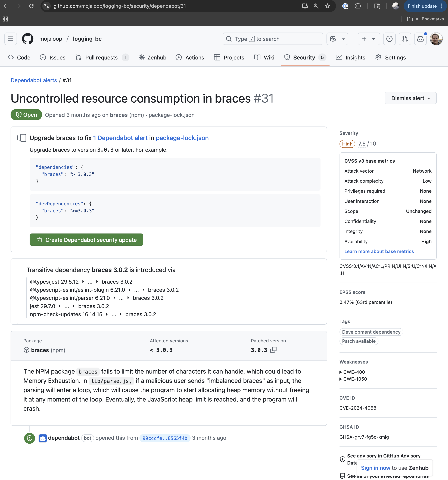Click Create Dependabot security update button

[x=86, y=240]
